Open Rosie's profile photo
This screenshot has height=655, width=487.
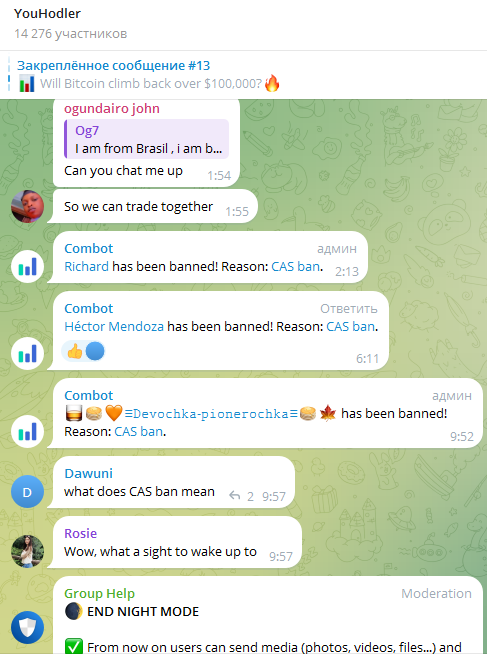pyautogui.click(x=28, y=551)
